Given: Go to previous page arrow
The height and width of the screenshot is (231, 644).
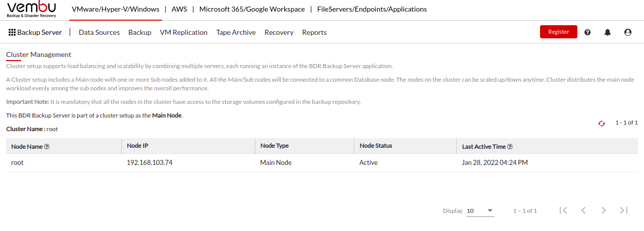Looking at the screenshot, I should pyautogui.click(x=583, y=210).
